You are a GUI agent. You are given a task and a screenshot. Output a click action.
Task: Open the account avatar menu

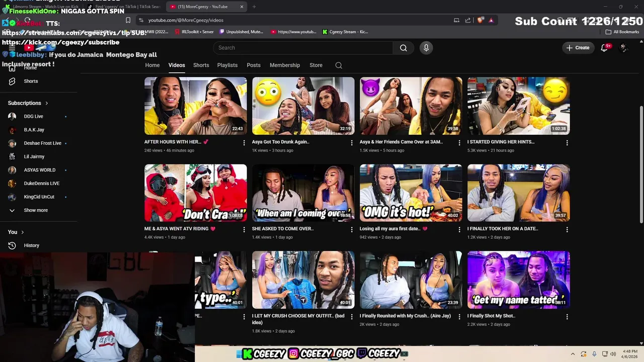(x=623, y=48)
